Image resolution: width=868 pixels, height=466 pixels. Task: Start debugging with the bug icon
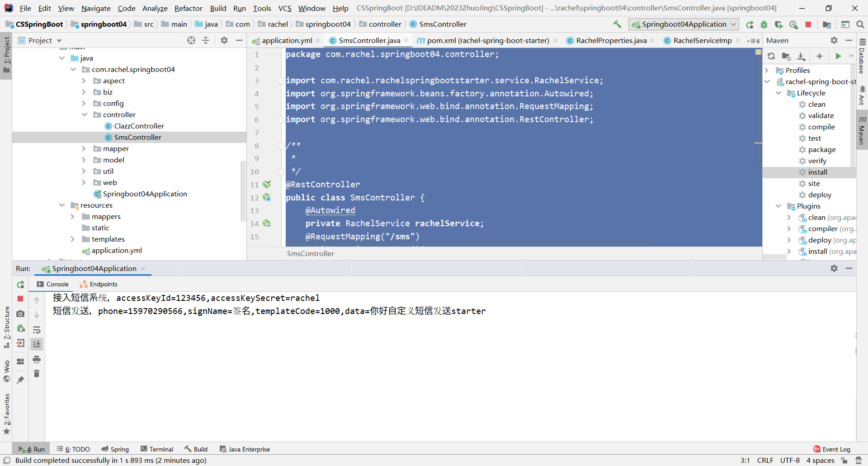(x=764, y=24)
